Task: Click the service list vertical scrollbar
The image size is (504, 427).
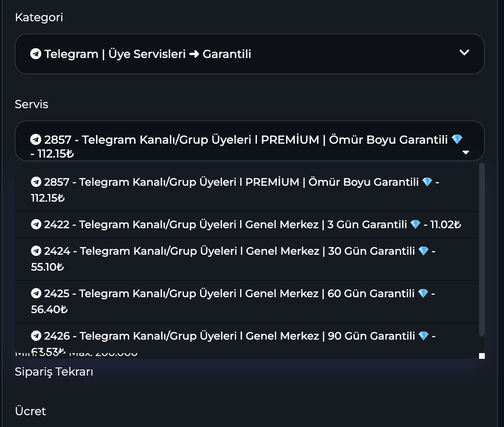Action: [482, 250]
